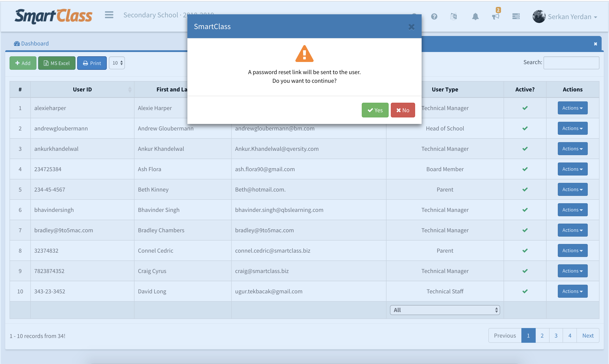The width and height of the screenshot is (609, 364).
Task: Select the bhavinder.singh@qbslearning.com cell
Action: point(309,210)
